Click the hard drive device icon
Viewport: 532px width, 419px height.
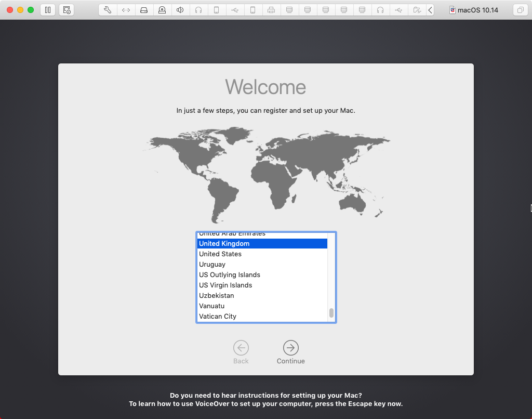click(x=144, y=10)
